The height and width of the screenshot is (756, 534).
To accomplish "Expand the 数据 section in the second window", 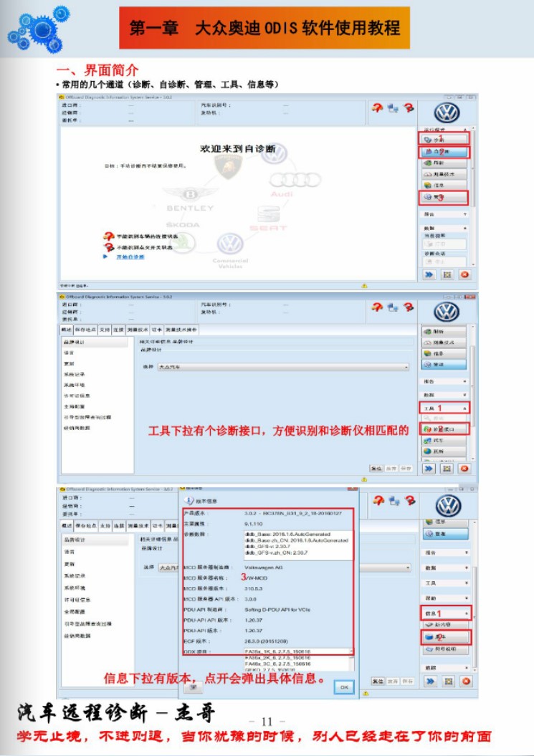I will click(x=444, y=394).
